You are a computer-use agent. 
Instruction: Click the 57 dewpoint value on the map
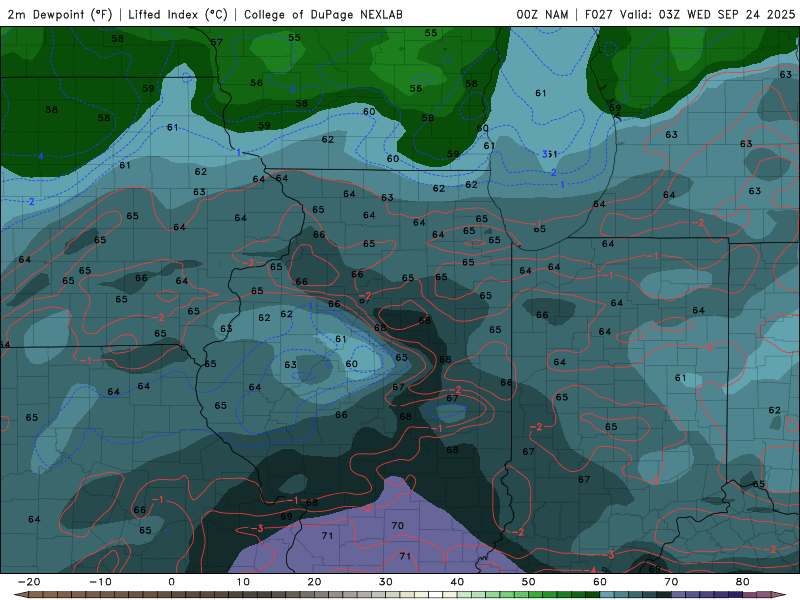[217, 42]
